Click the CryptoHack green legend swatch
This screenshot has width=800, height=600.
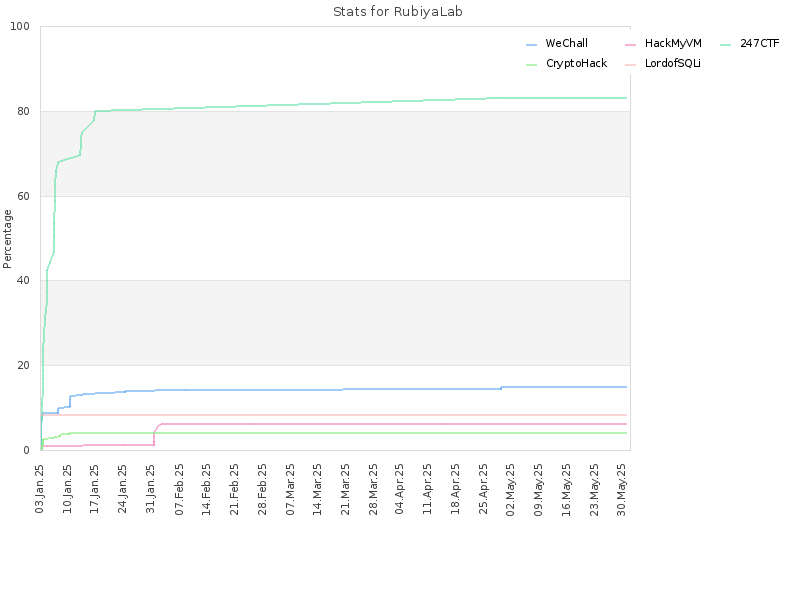click(x=531, y=65)
